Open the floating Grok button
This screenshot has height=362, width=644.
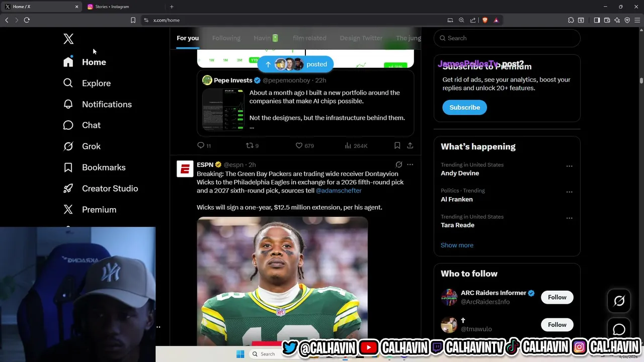619,301
